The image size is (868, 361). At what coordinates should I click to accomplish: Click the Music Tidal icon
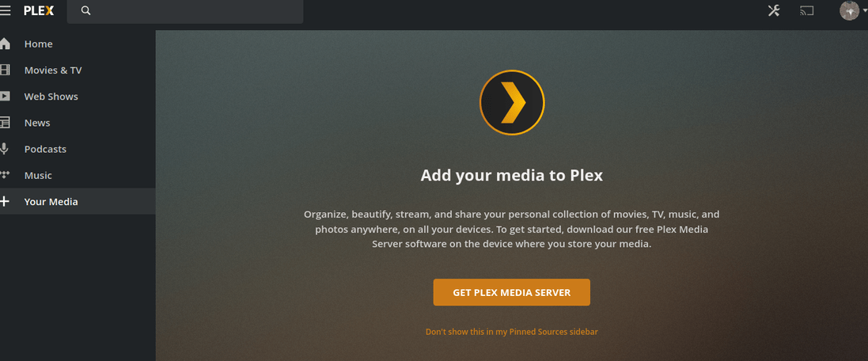(5, 175)
